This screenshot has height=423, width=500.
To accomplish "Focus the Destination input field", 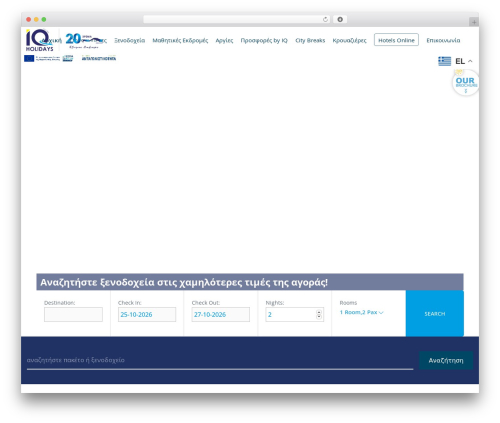I will coord(73,314).
